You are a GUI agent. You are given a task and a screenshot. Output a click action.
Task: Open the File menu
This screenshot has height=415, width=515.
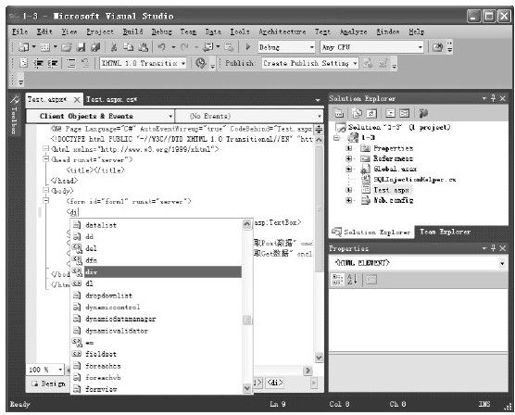20,32
